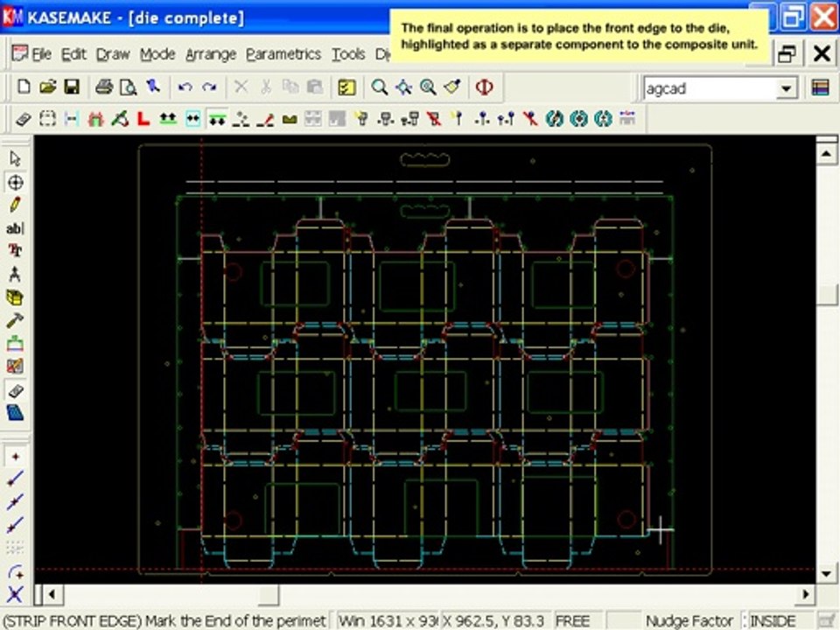
Task: Select the red L-shaped tool icon
Action: pos(143,118)
